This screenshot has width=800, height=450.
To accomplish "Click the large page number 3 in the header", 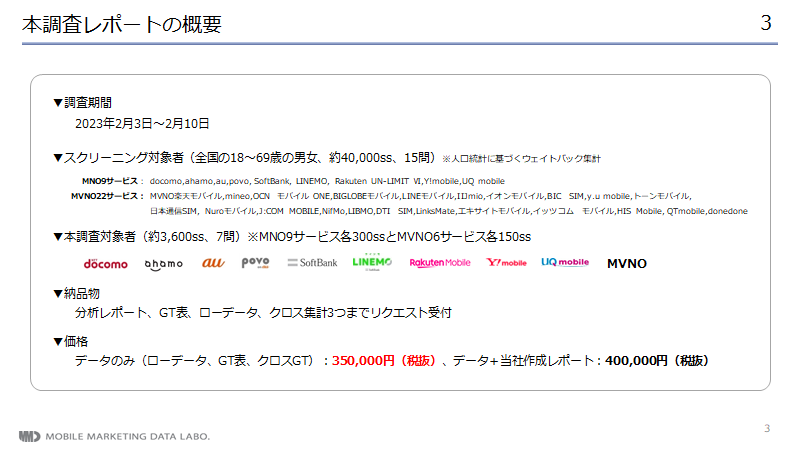I will tap(766, 23).
